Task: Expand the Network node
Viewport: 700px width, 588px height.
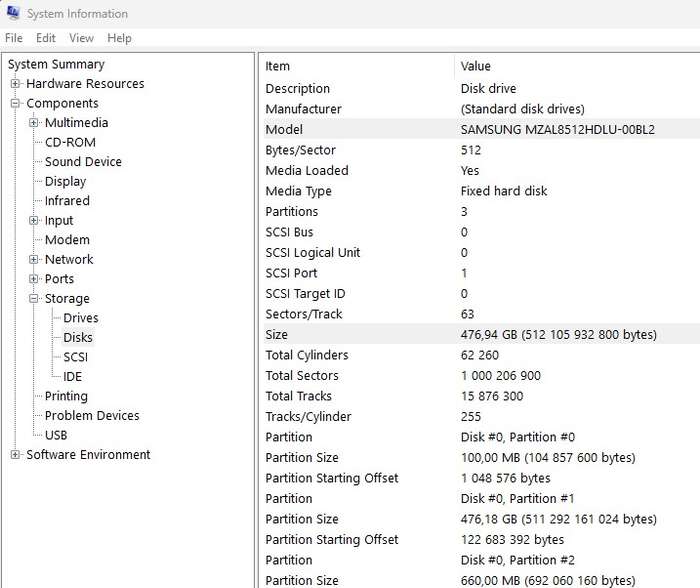Action: [x=33, y=259]
